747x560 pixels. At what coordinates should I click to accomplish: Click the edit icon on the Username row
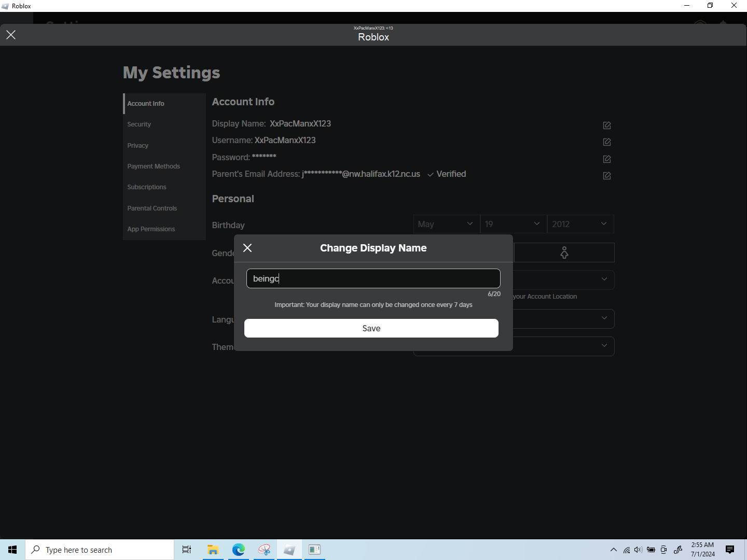607,142
